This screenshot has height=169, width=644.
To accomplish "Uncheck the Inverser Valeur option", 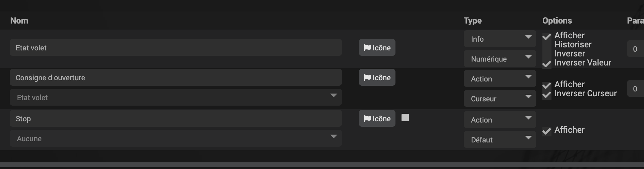I will 547,64.
